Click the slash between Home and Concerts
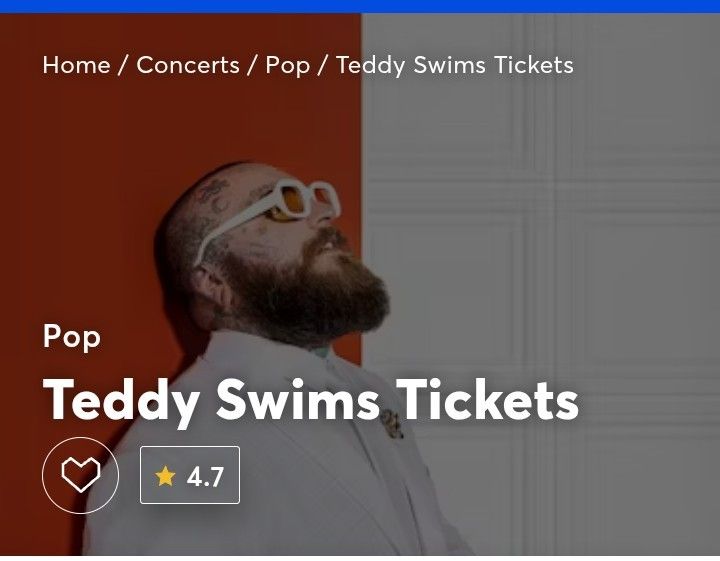The image size is (720, 561). coord(122,65)
